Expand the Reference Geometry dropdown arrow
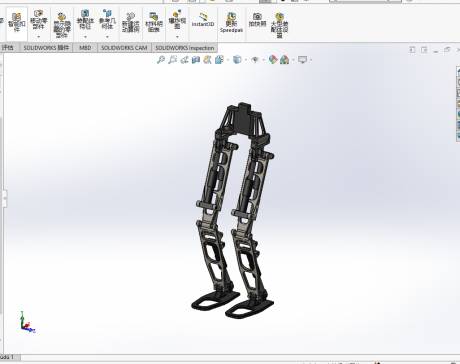Viewport: 460px width, 364px height. coord(107,37)
